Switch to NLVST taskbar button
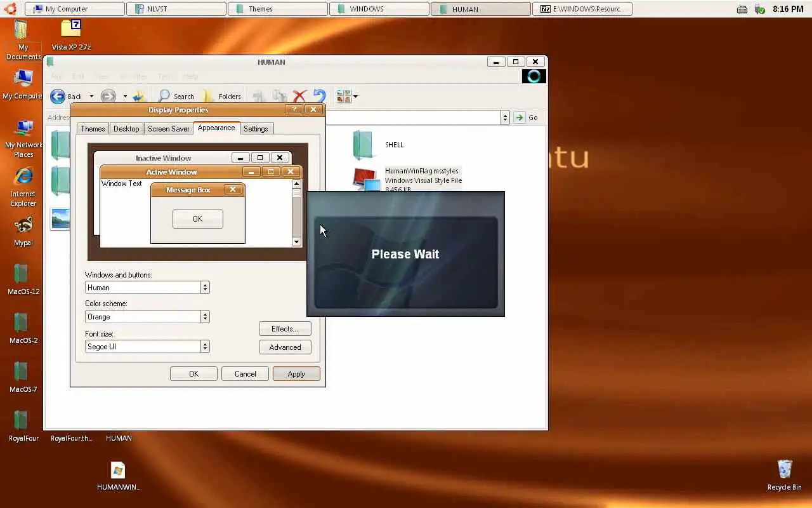 point(176,9)
